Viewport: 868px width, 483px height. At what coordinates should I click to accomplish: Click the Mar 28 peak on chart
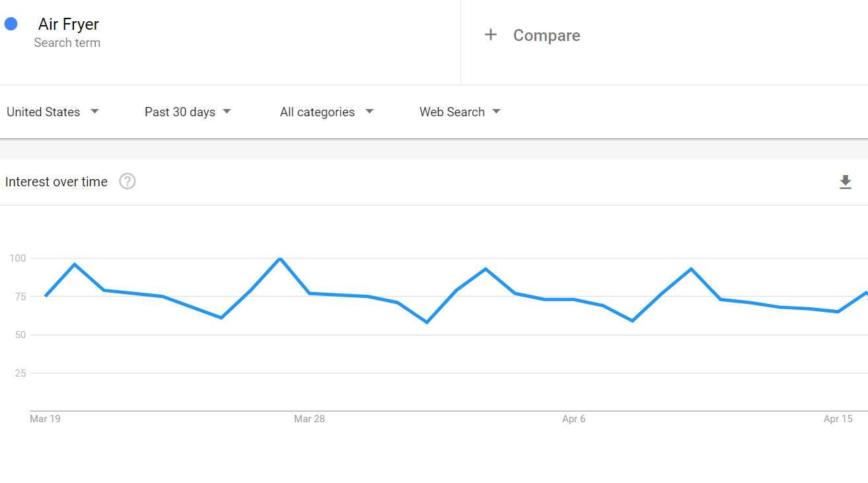pyautogui.click(x=280, y=258)
